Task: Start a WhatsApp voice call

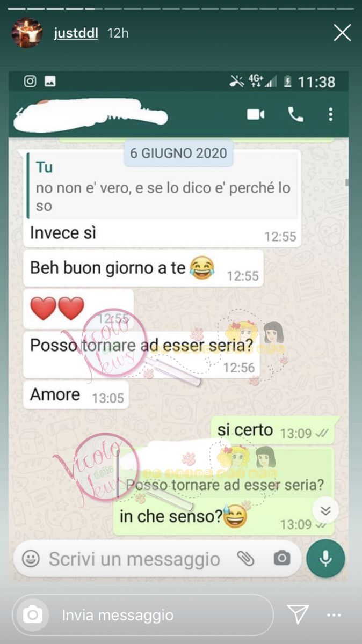Action: [x=295, y=114]
